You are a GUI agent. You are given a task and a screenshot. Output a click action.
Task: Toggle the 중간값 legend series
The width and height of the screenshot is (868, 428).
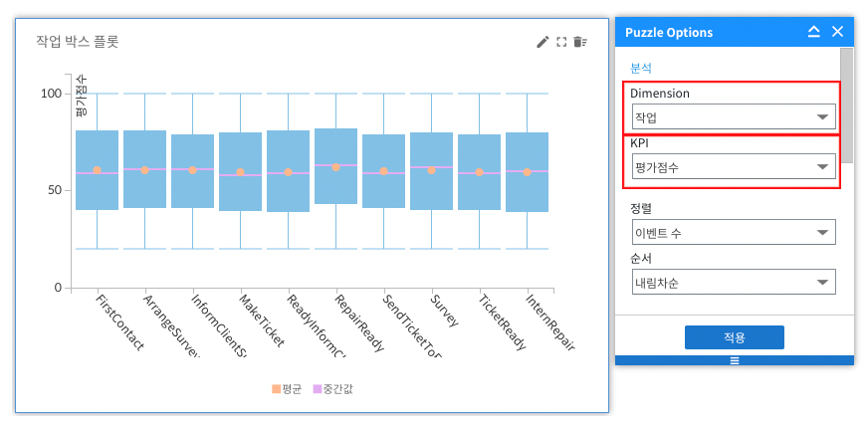[x=332, y=388]
